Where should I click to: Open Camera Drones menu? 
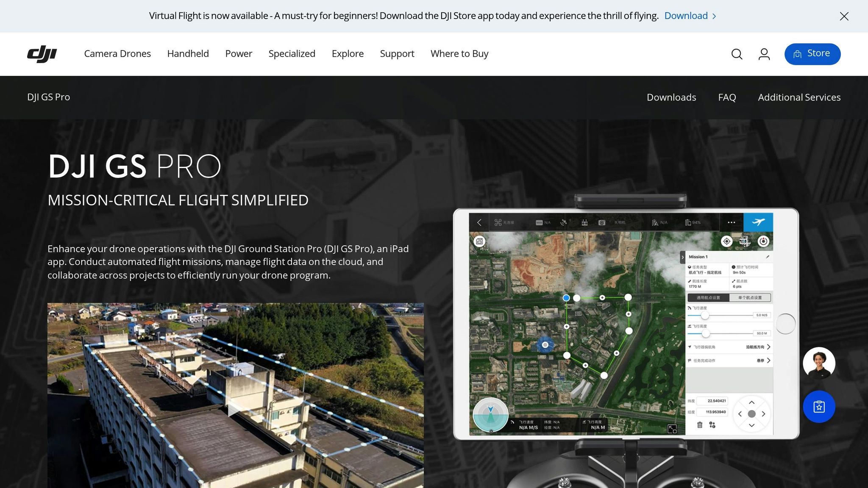pos(117,54)
